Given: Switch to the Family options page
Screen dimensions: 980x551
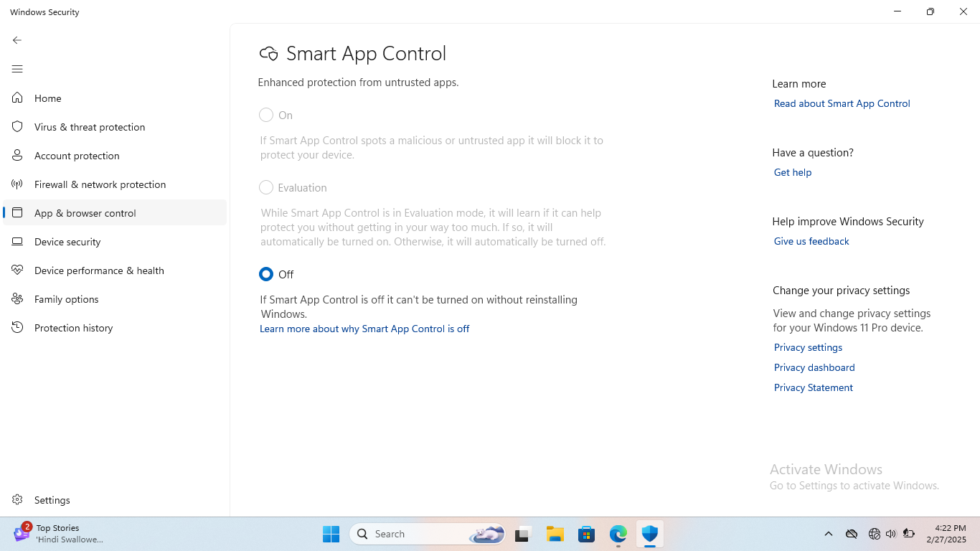Looking at the screenshot, I should pyautogui.click(x=19, y=299).
